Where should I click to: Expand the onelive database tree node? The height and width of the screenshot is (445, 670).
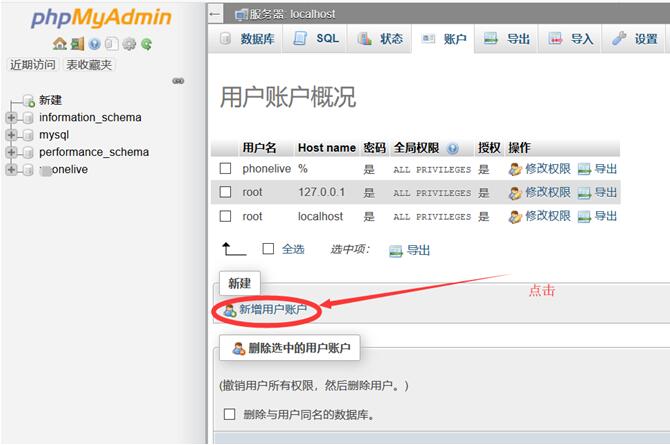click(11, 170)
